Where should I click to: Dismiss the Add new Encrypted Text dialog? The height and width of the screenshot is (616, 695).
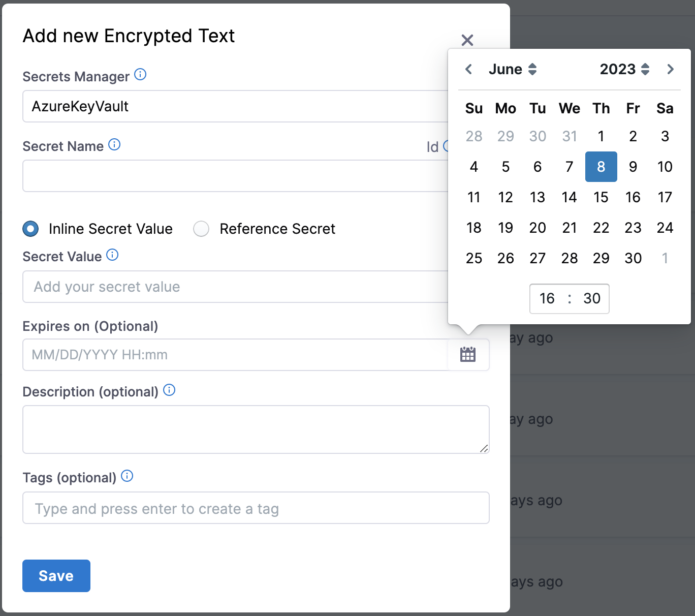click(467, 40)
